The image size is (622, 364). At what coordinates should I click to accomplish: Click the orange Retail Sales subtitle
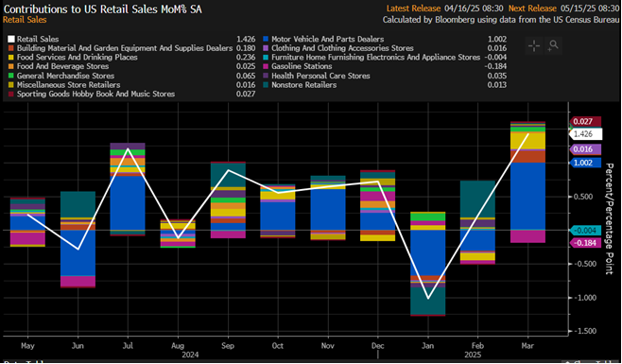[25, 20]
